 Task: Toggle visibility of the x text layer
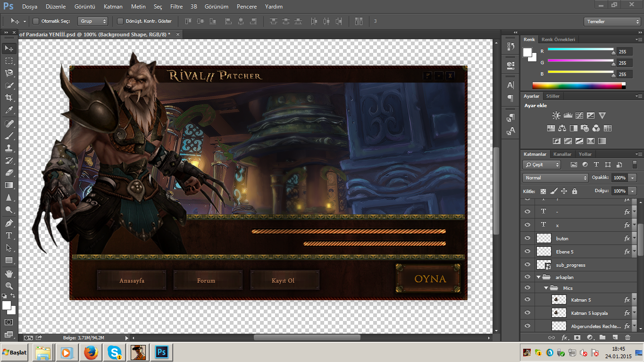click(x=527, y=225)
